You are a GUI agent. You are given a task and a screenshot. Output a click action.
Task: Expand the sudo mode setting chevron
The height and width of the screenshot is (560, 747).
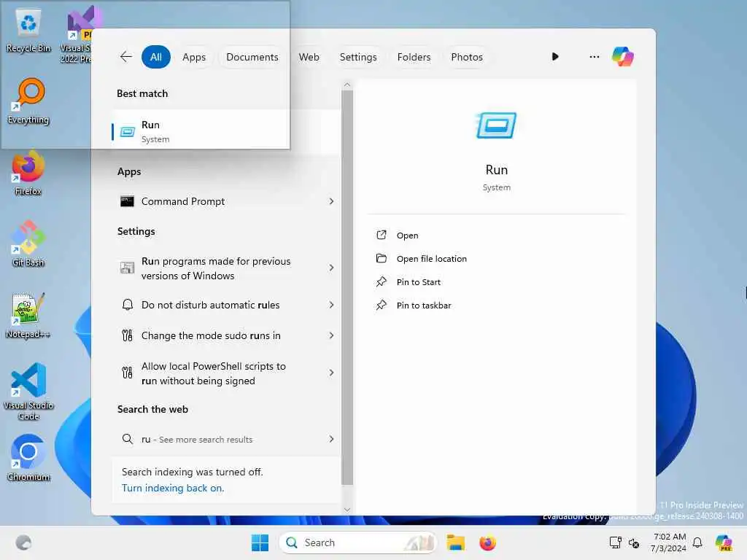[331, 335]
